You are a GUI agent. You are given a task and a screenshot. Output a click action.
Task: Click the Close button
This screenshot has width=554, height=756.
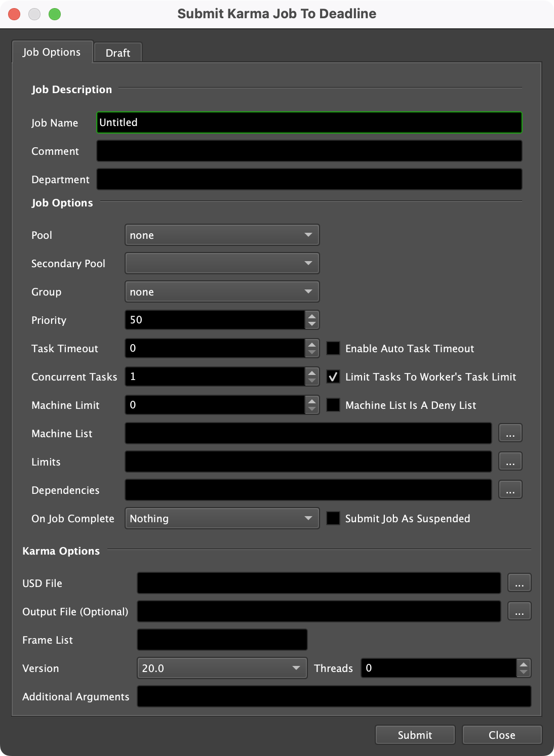[502, 735]
